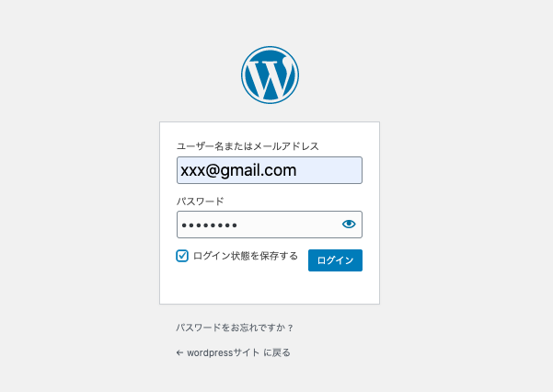
Task: Click the white W letter in logo
Action: click(x=270, y=77)
